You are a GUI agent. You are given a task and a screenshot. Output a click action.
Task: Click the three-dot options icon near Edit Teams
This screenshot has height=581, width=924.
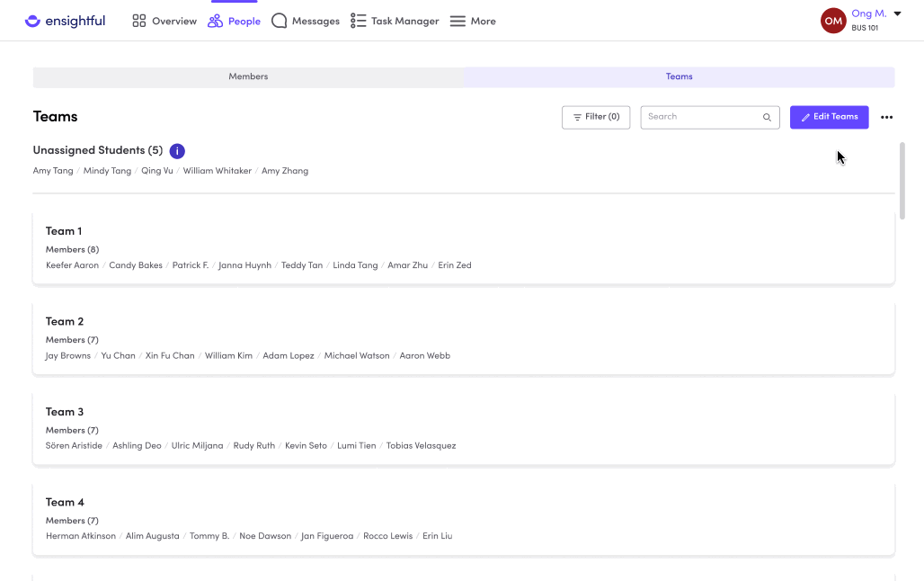pyautogui.click(x=887, y=117)
